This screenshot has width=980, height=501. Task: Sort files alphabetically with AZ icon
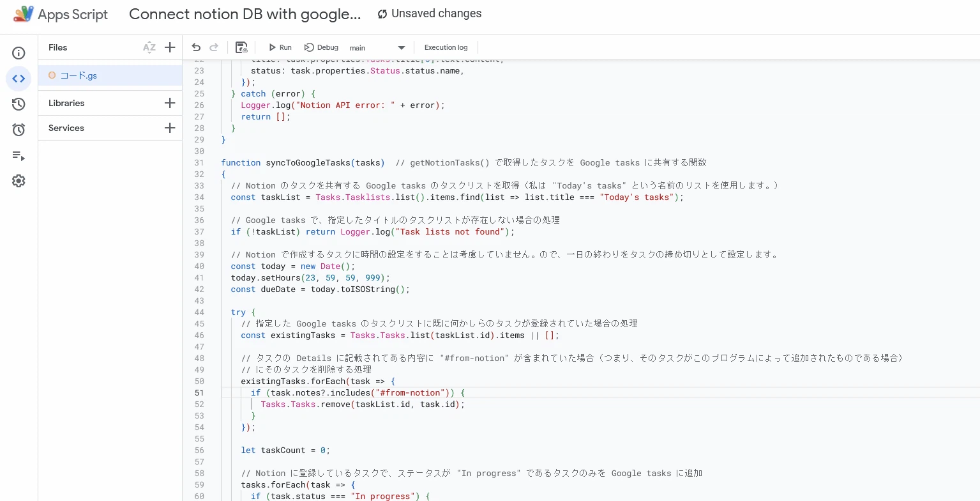tap(149, 47)
